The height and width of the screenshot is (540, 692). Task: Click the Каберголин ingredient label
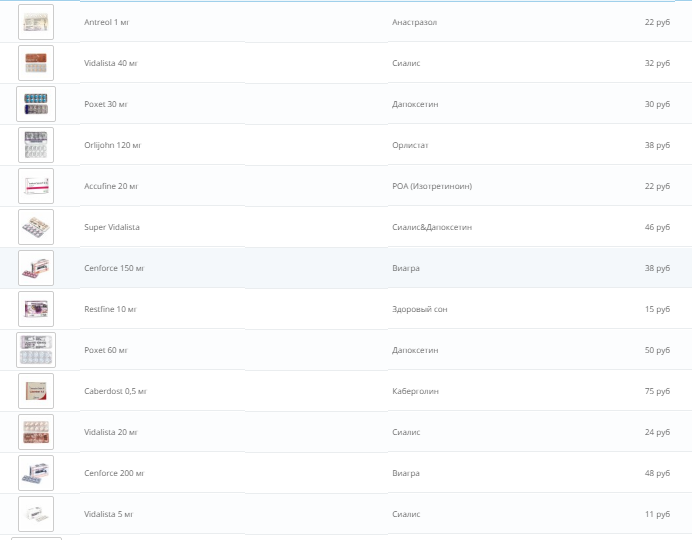point(415,391)
